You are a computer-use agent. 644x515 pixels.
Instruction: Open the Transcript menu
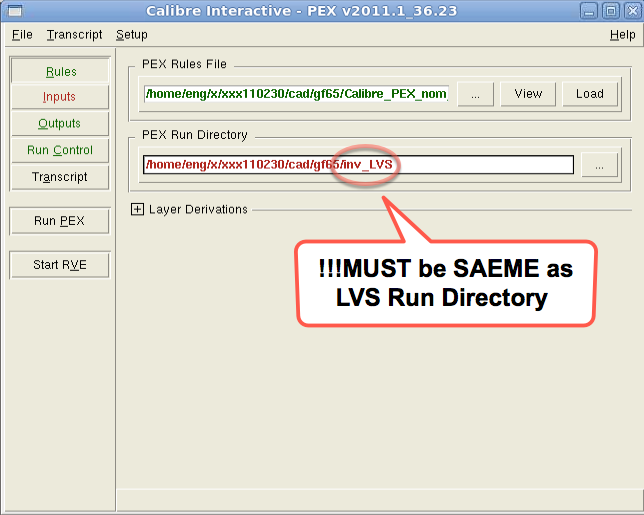point(74,34)
